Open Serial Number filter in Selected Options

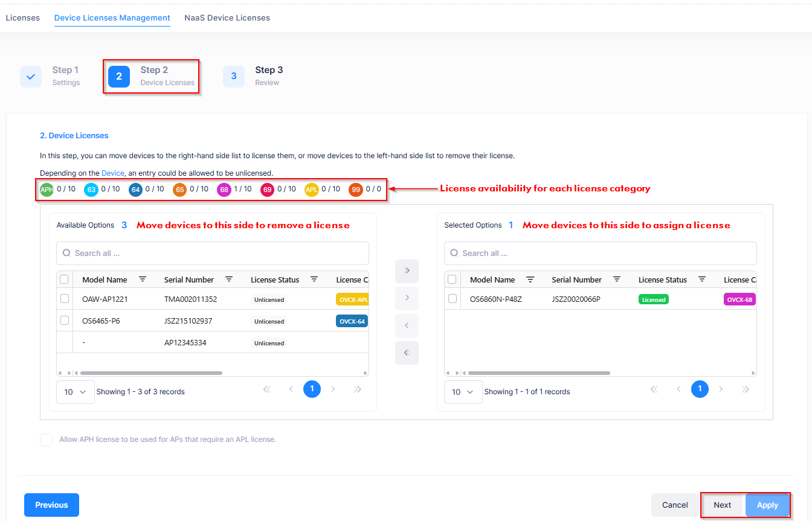click(x=617, y=280)
